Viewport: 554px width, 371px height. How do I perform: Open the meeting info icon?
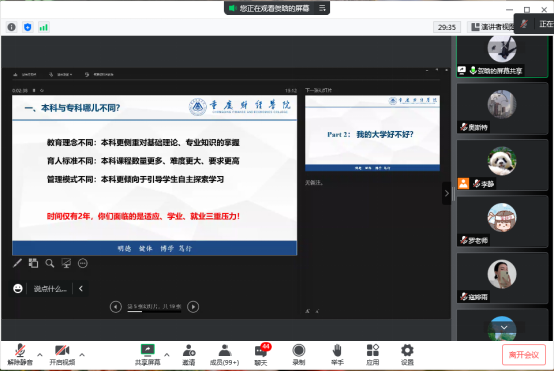click(x=11, y=27)
